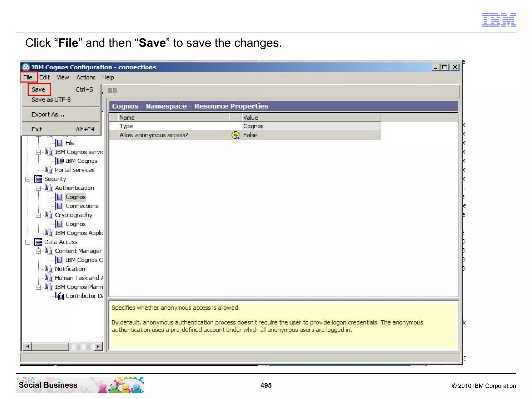Select Cognos under Authentication

pos(75,197)
